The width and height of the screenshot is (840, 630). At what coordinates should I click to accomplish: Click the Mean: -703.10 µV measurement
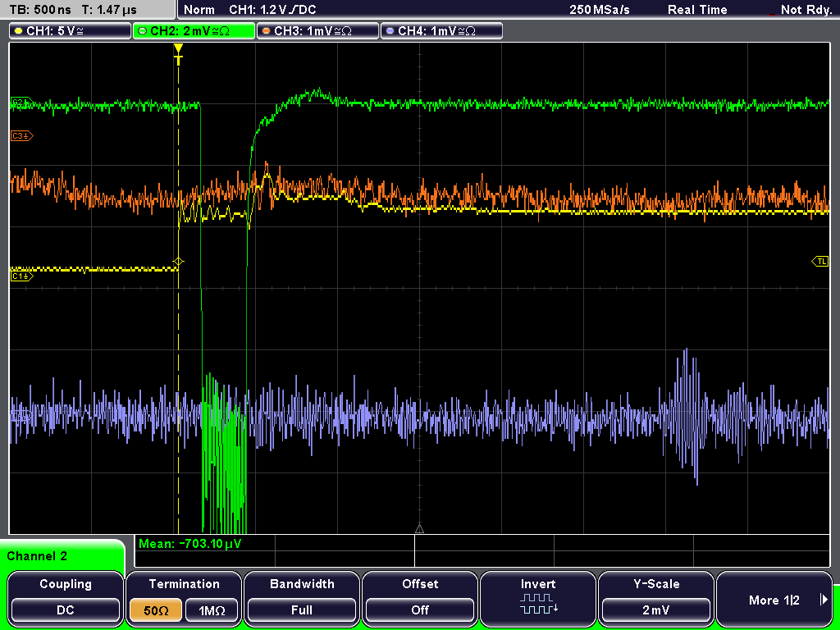pyautogui.click(x=190, y=544)
